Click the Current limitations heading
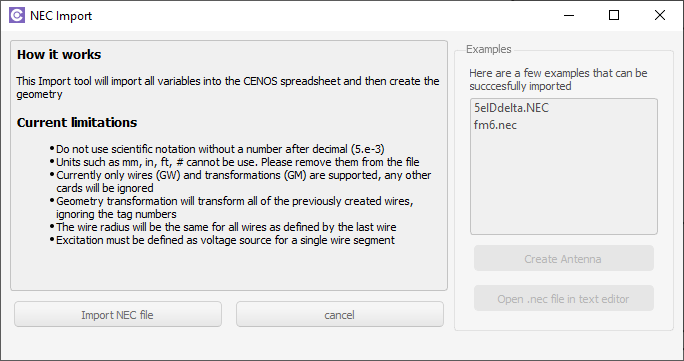The width and height of the screenshot is (684, 361). (77, 123)
